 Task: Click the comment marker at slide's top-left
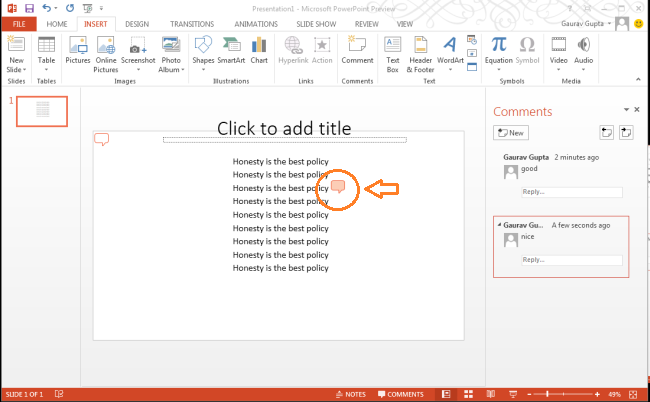(x=102, y=139)
